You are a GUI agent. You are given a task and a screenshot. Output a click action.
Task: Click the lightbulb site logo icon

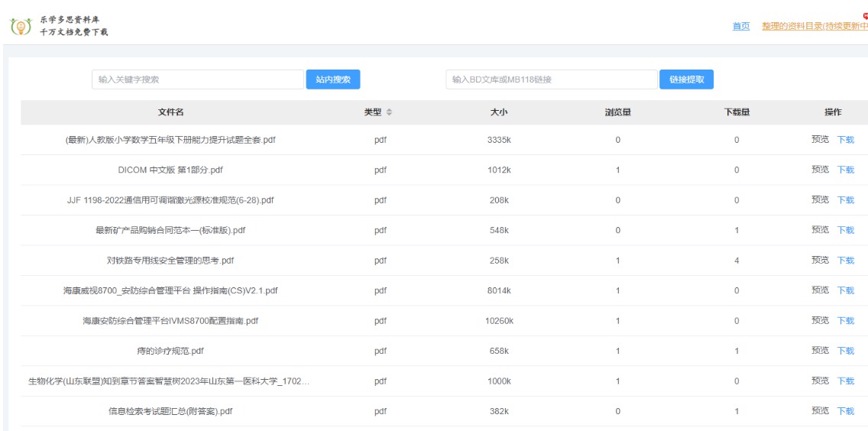pyautogui.click(x=21, y=26)
